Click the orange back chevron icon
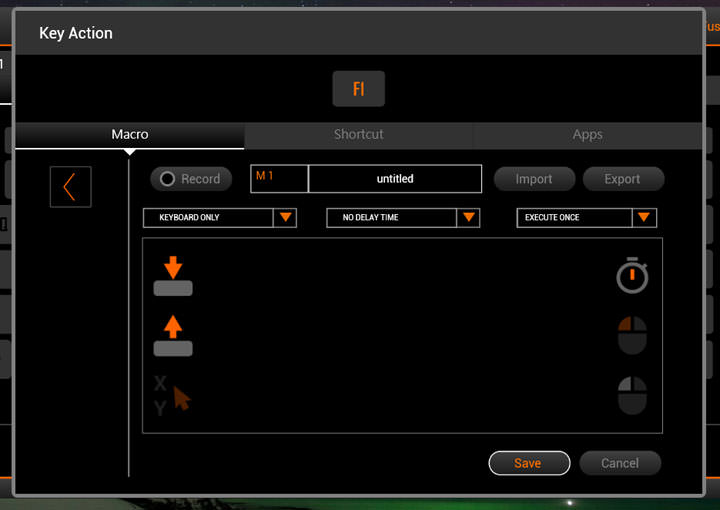This screenshot has width=720, height=510. (70, 187)
